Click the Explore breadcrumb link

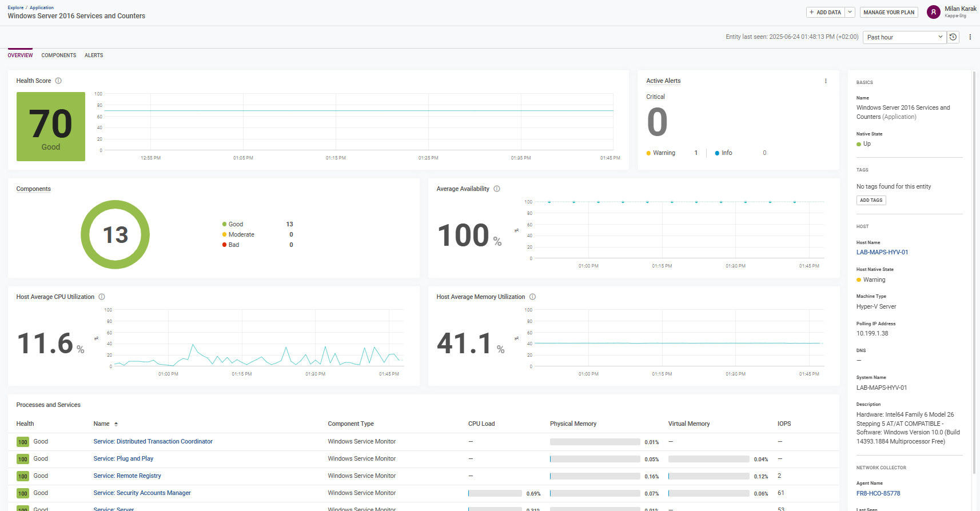coord(15,7)
